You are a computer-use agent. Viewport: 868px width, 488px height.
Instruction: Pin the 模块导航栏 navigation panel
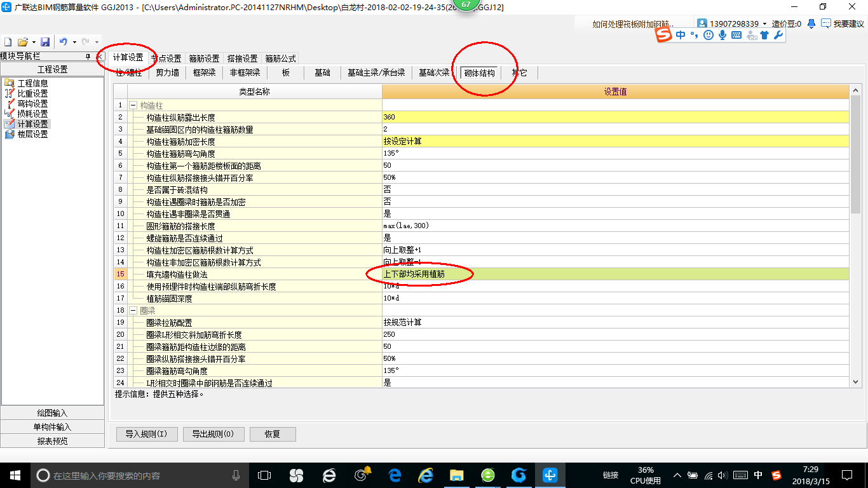(x=88, y=57)
